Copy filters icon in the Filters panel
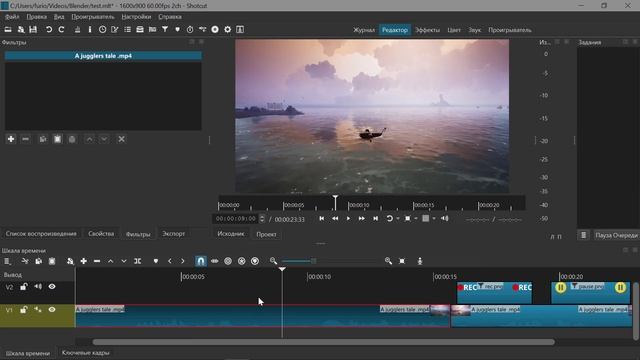The height and width of the screenshot is (360, 640). (x=43, y=139)
